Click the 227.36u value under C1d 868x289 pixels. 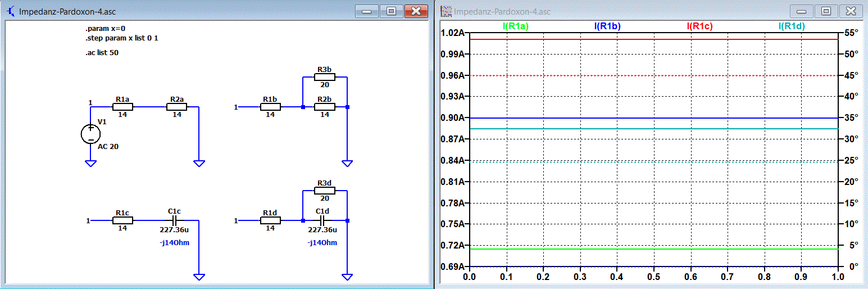[322, 230]
